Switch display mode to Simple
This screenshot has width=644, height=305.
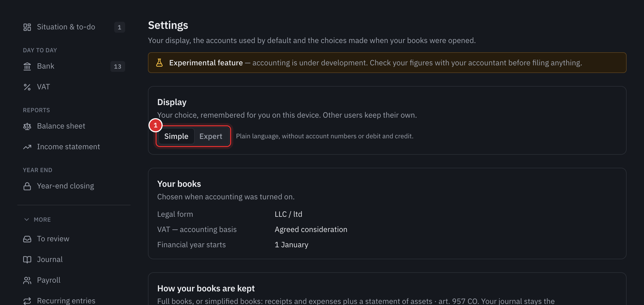click(176, 136)
